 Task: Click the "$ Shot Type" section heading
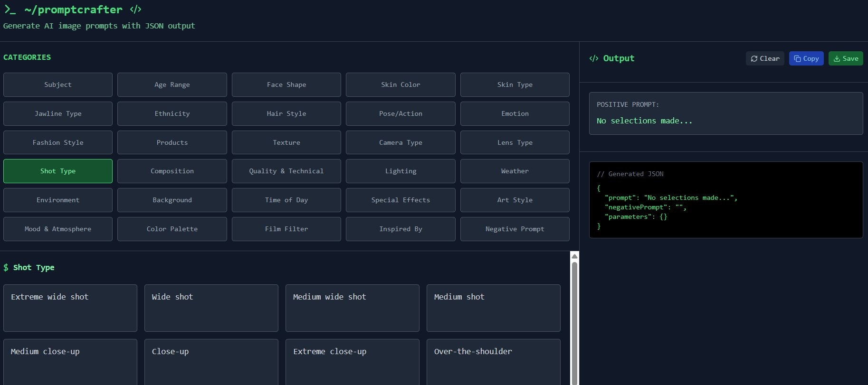29,267
